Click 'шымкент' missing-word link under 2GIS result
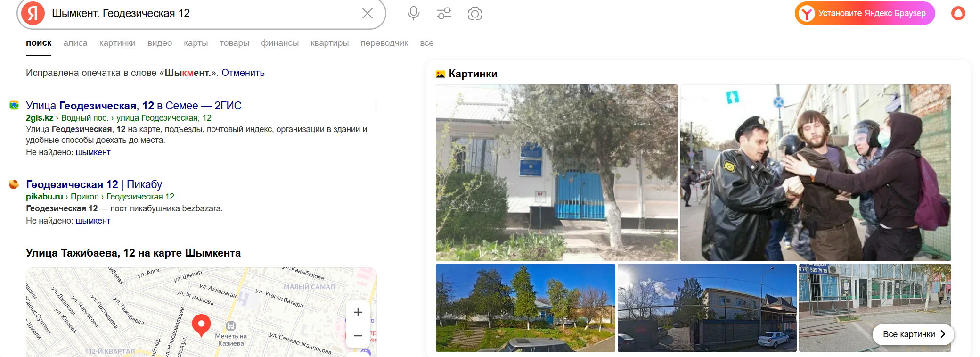 point(93,152)
